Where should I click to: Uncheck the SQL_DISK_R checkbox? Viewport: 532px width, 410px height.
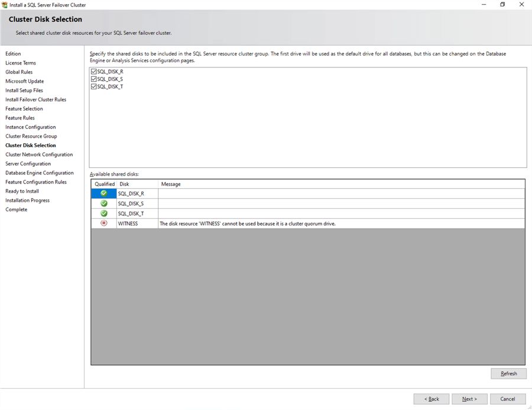coord(93,72)
